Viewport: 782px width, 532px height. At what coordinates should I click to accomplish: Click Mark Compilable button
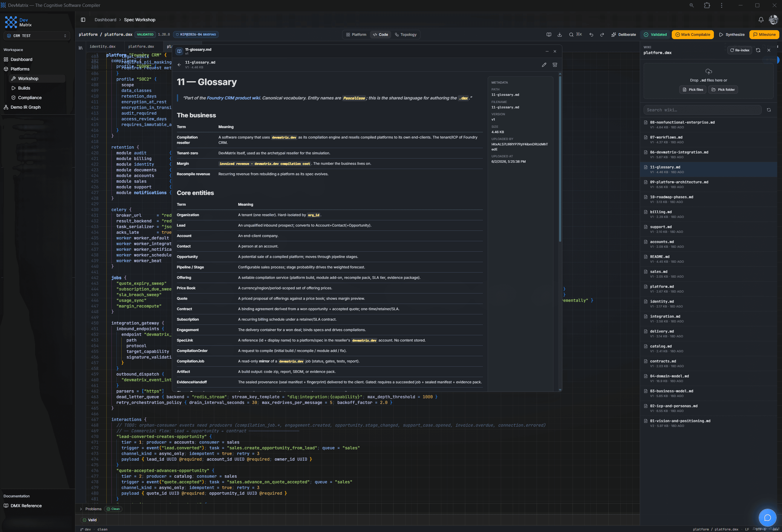pos(692,35)
